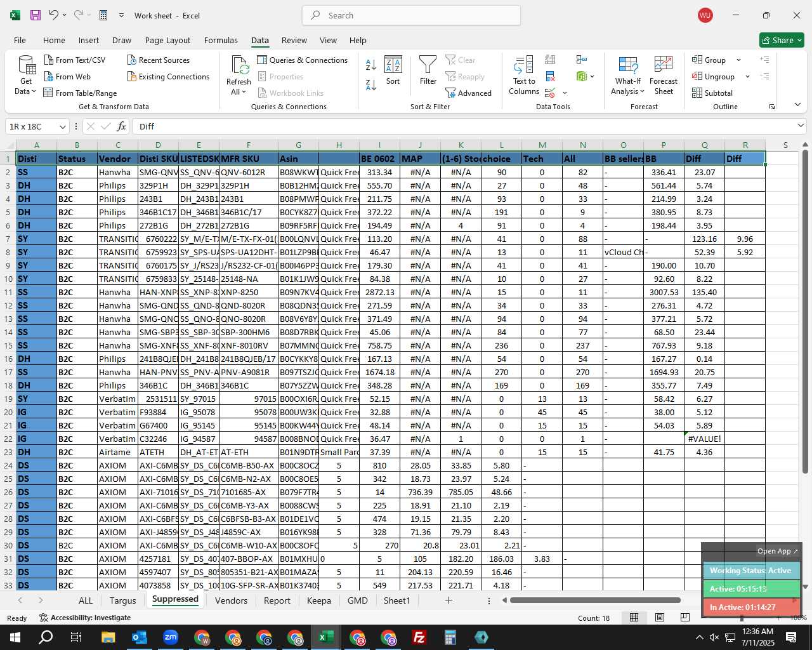Open the File menu
Image resolution: width=812 pixels, height=650 pixels.
[20, 40]
